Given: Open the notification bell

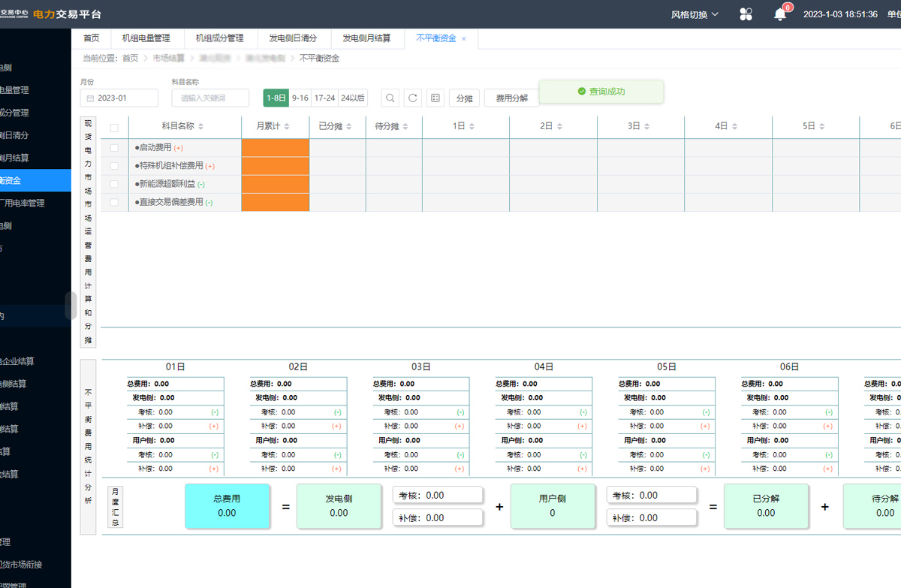Looking at the screenshot, I should pos(780,14).
